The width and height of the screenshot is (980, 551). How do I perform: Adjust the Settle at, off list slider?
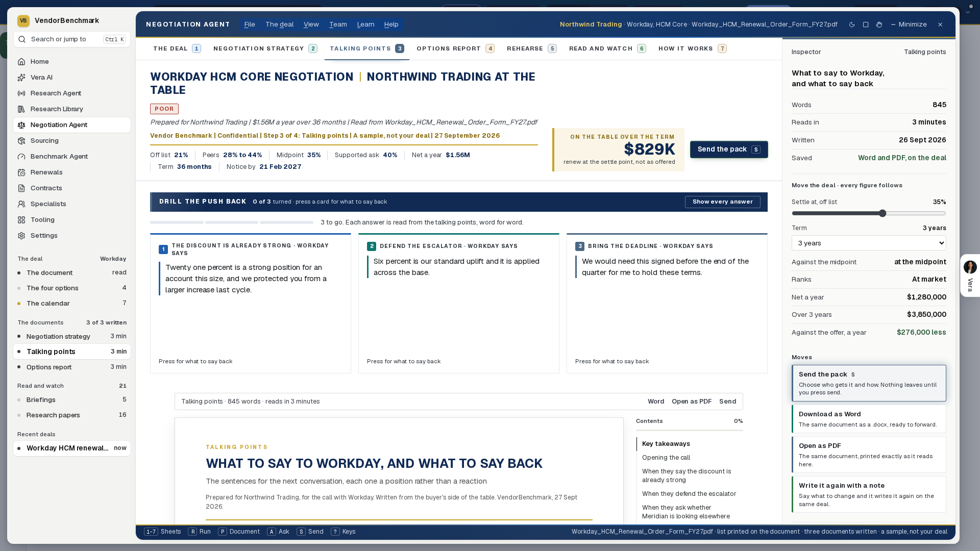(x=869, y=213)
